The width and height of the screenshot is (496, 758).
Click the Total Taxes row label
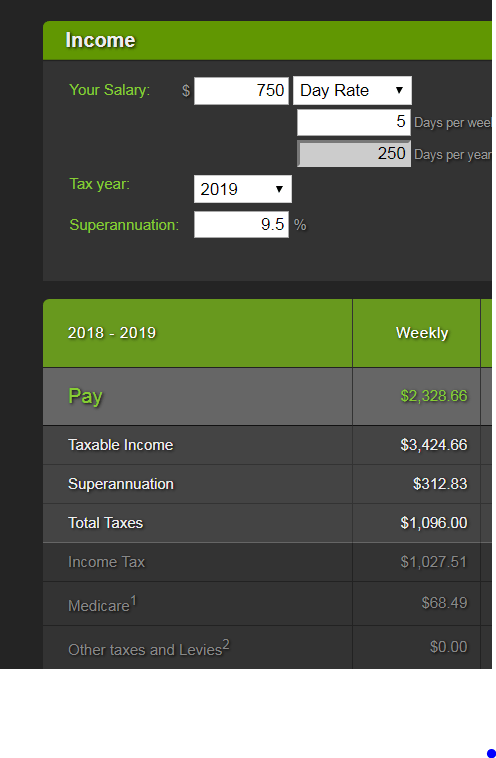pos(105,523)
